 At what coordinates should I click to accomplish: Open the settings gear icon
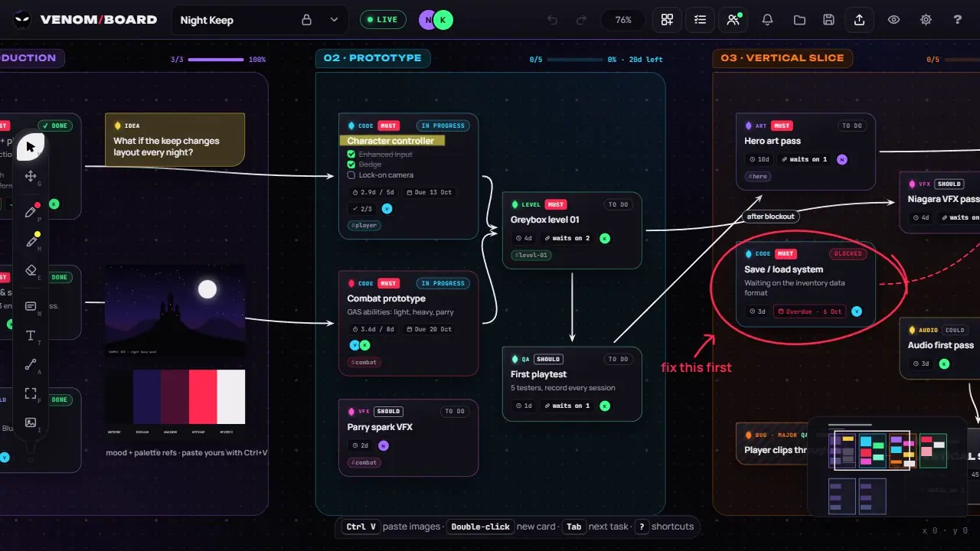[x=926, y=20]
